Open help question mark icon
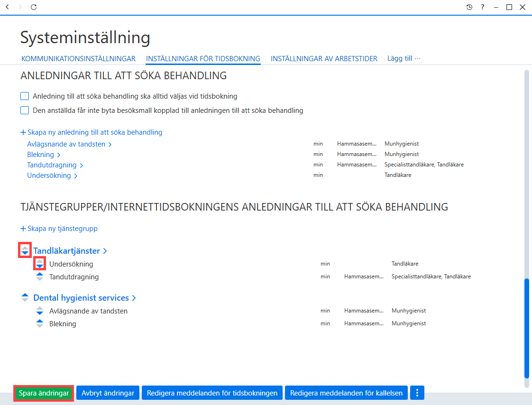 (483, 7)
